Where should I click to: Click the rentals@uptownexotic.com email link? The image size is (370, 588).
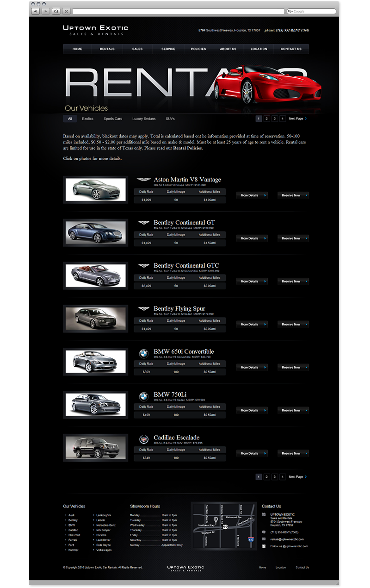[287, 539]
